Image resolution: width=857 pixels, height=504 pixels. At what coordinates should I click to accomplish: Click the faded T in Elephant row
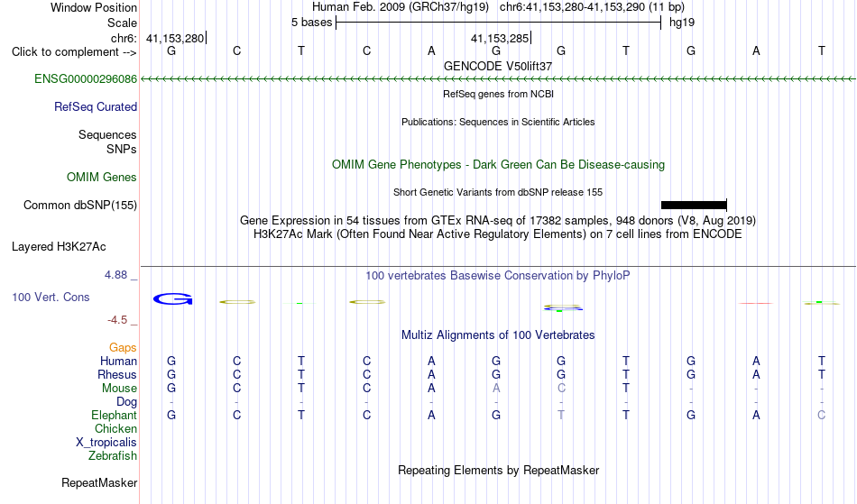click(x=561, y=415)
